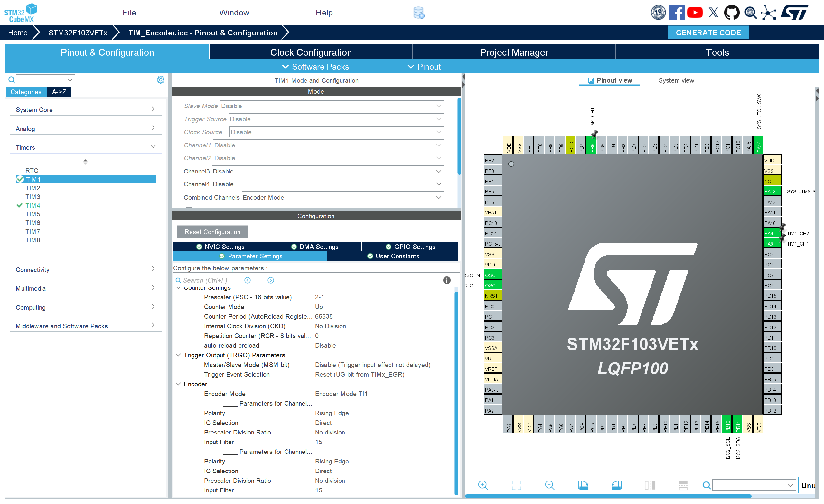Open the Combined Channels dropdown
This screenshot has height=504, width=824.
342,197
